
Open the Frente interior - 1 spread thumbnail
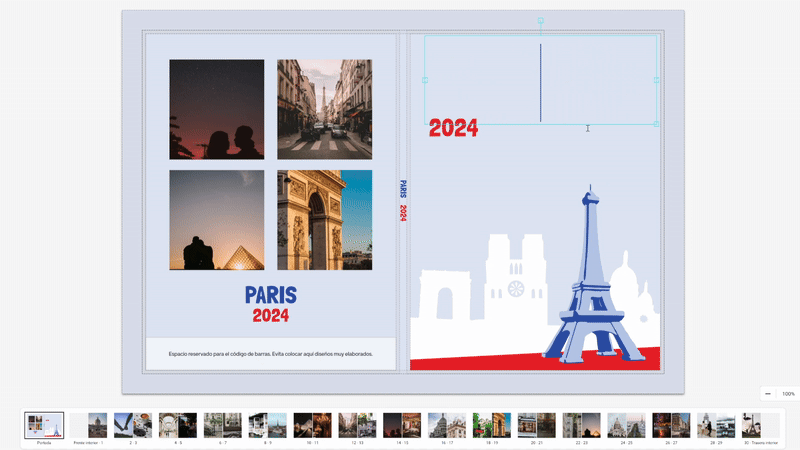[89, 426]
